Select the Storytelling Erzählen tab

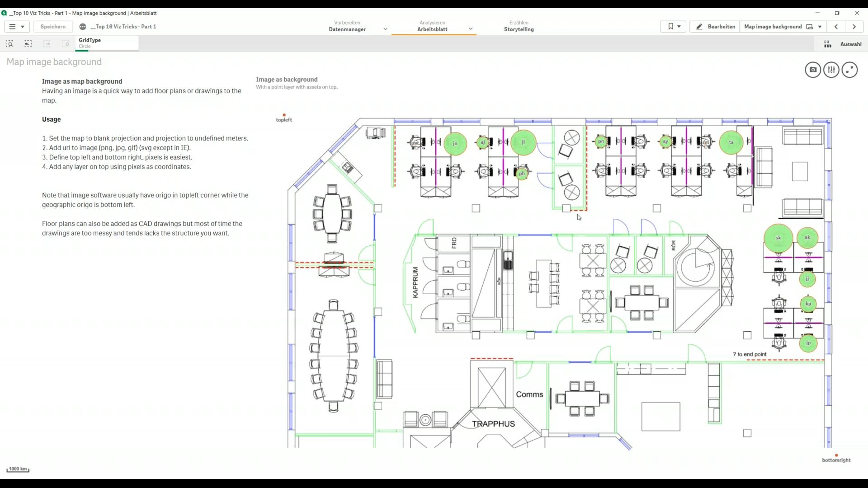pyautogui.click(x=519, y=26)
